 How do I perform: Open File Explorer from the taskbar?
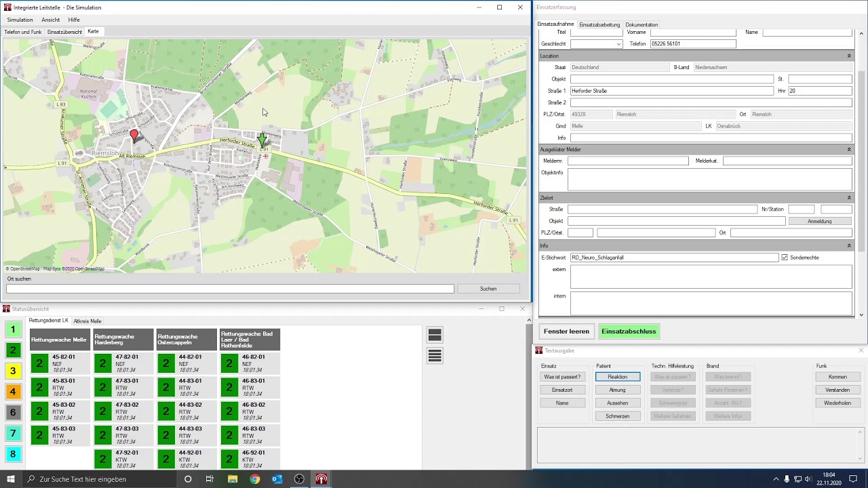coord(233,479)
